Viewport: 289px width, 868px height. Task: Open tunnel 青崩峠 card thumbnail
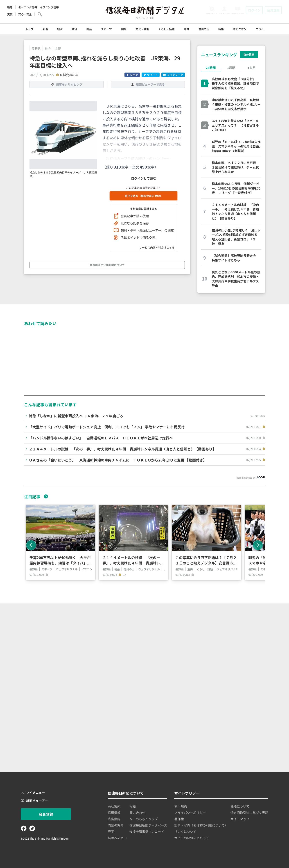(133, 528)
